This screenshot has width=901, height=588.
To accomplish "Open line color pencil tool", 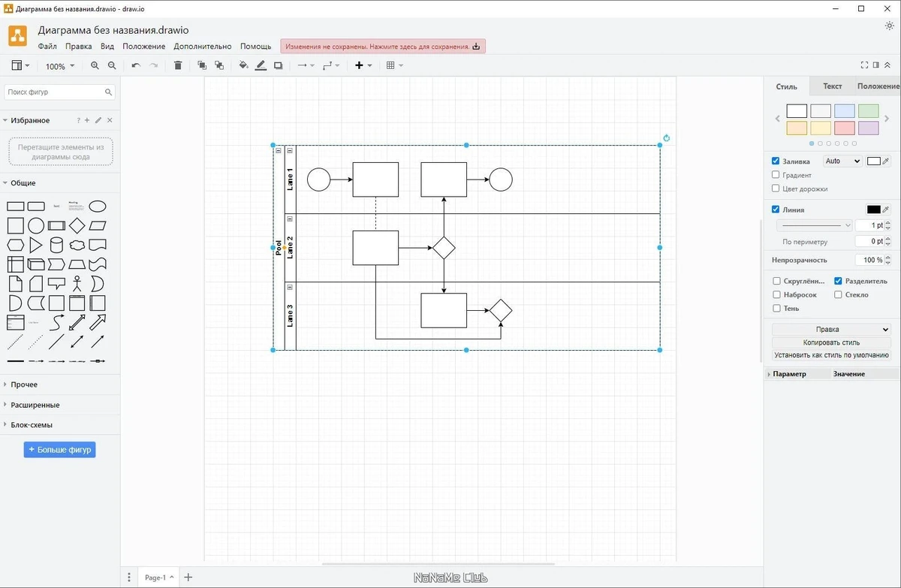I will (261, 66).
